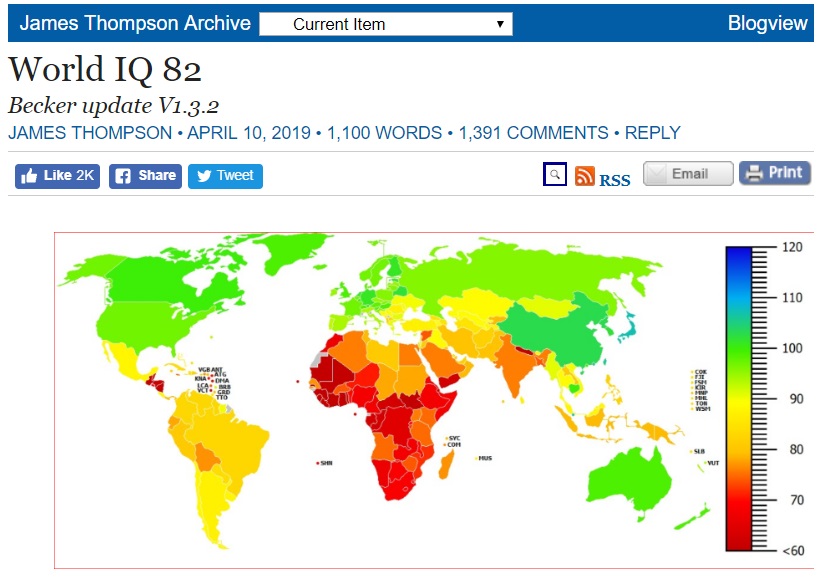This screenshot has height=579, width=833.
Task: Click the Reply link
Action: point(652,133)
